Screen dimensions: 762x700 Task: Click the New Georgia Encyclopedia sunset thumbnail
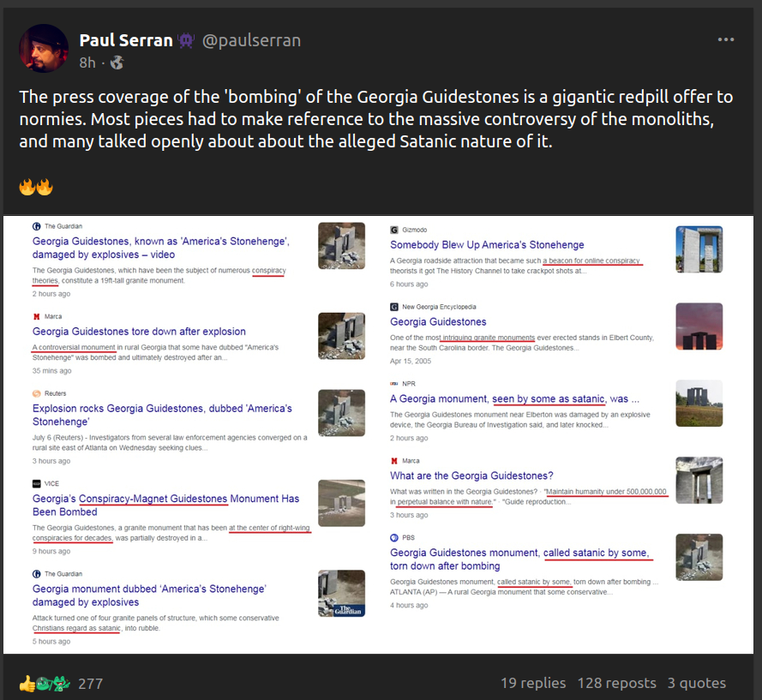coord(699,326)
